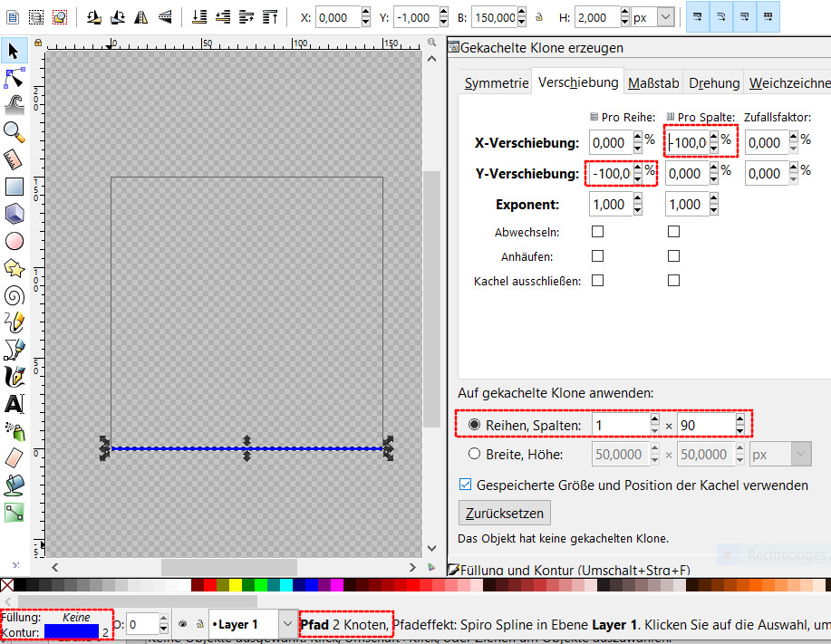Click the no-color X swatch in palette
Image resolution: width=831 pixels, height=644 pixels.
pos(7,585)
